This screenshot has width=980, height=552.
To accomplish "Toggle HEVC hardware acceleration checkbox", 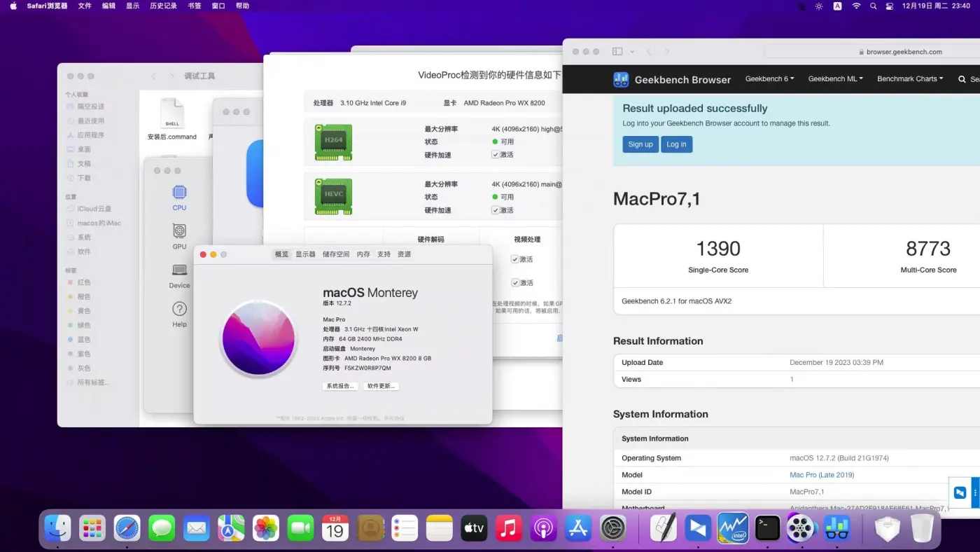I will (496, 210).
